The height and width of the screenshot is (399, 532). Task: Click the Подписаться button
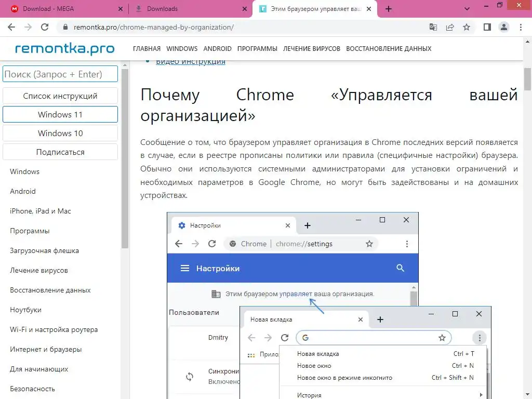60,152
